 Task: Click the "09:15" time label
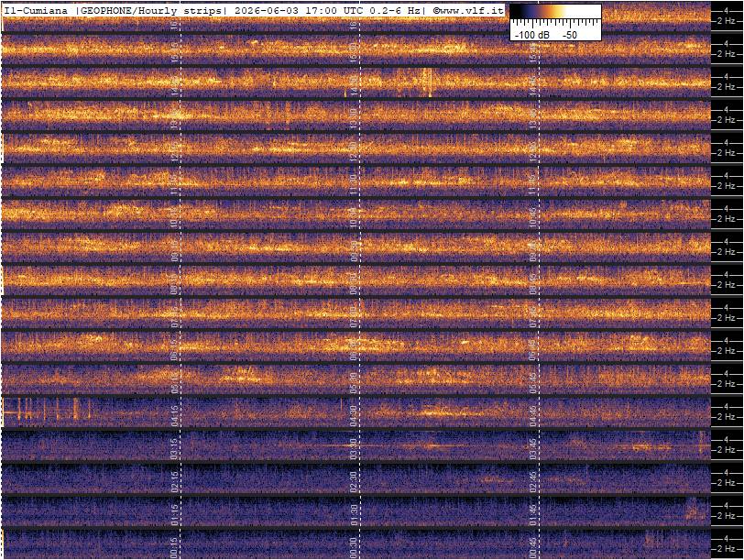tap(174, 251)
